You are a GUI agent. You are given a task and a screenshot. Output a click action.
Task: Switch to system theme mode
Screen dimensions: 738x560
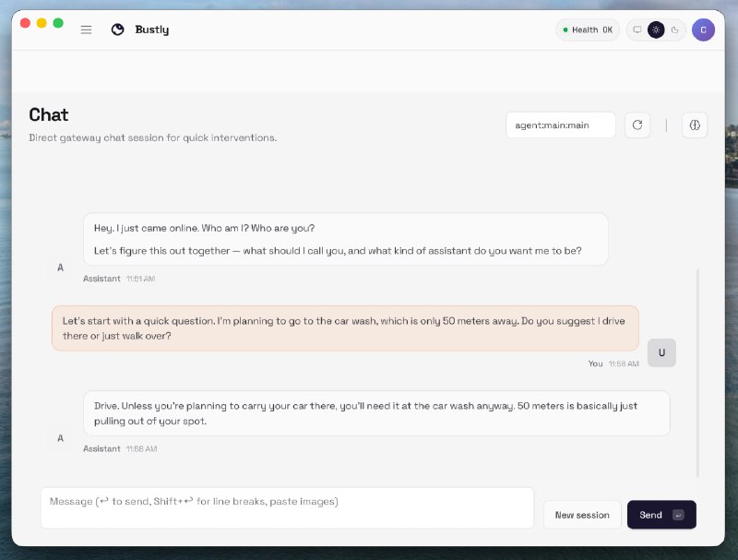637,30
